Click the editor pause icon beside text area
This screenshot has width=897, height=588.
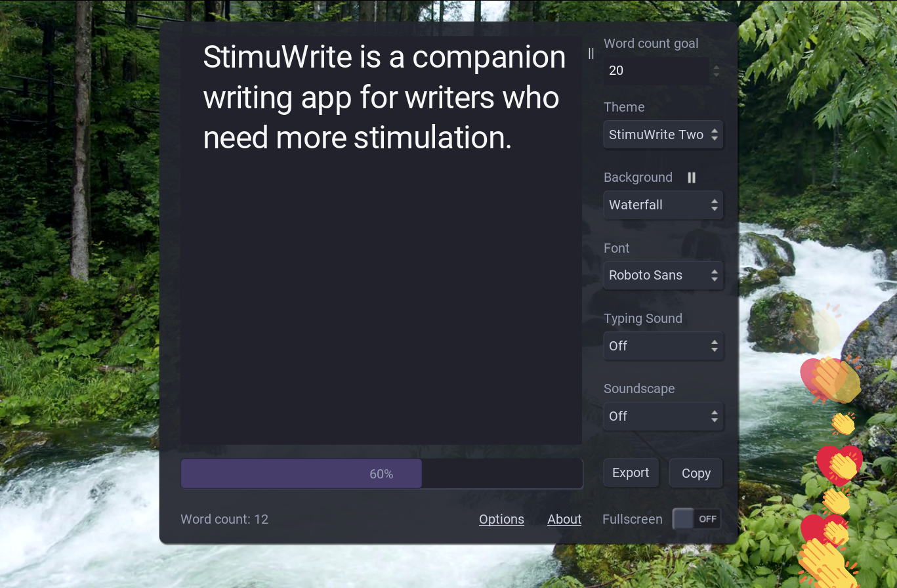click(x=591, y=54)
